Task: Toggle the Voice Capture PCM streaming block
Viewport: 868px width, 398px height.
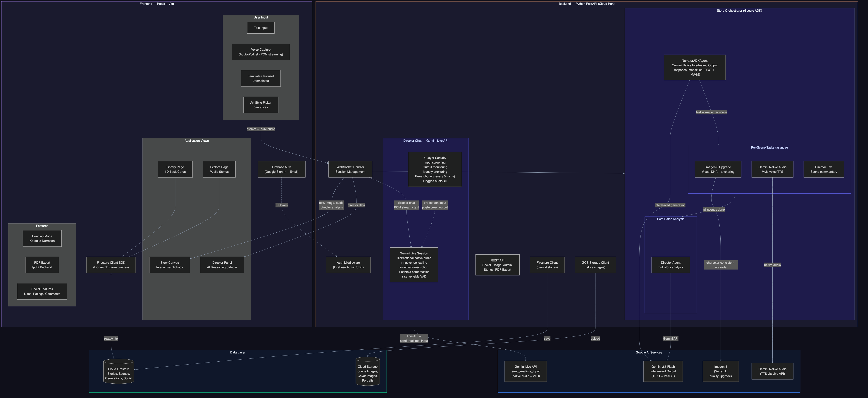Action: pos(261,52)
